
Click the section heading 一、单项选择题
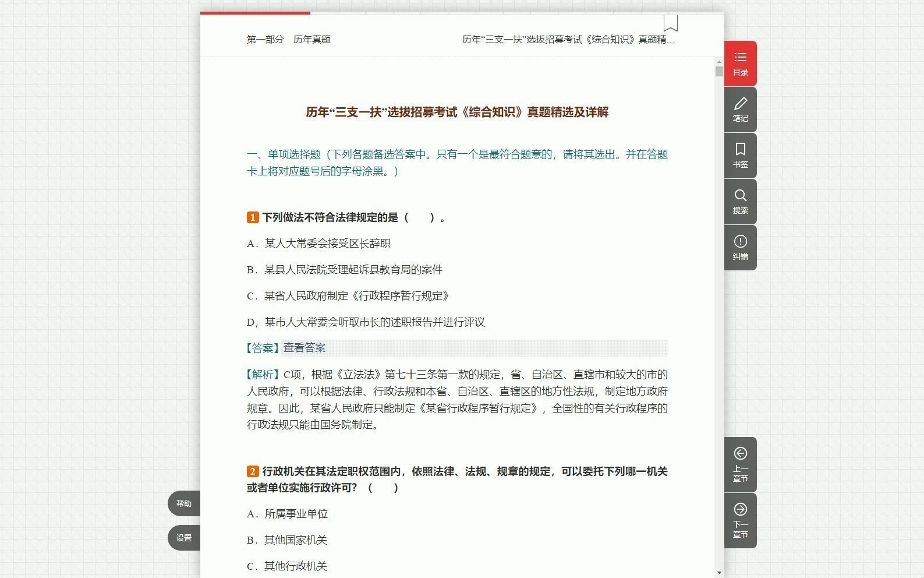[457, 163]
